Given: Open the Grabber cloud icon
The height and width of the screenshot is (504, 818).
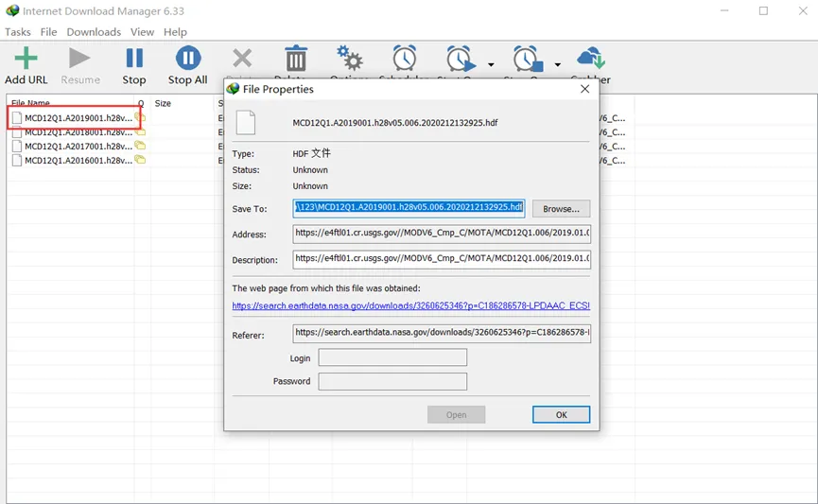Looking at the screenshot, I should (x=591, y=58).
